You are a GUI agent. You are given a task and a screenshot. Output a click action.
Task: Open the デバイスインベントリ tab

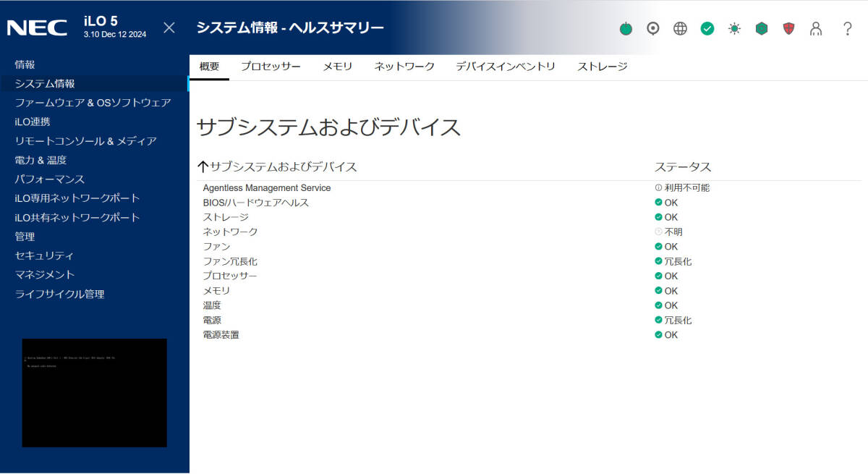[x=505, y=67]
